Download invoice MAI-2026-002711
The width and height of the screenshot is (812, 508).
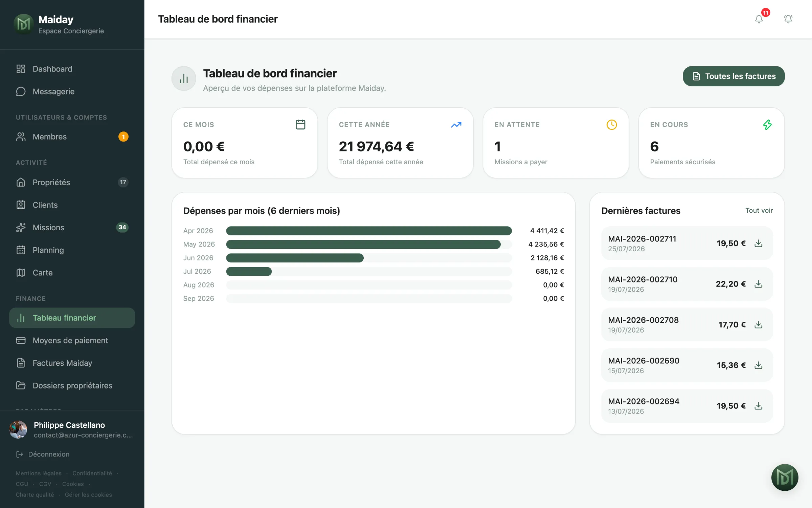pyautogui.click(x=758, y=243)
